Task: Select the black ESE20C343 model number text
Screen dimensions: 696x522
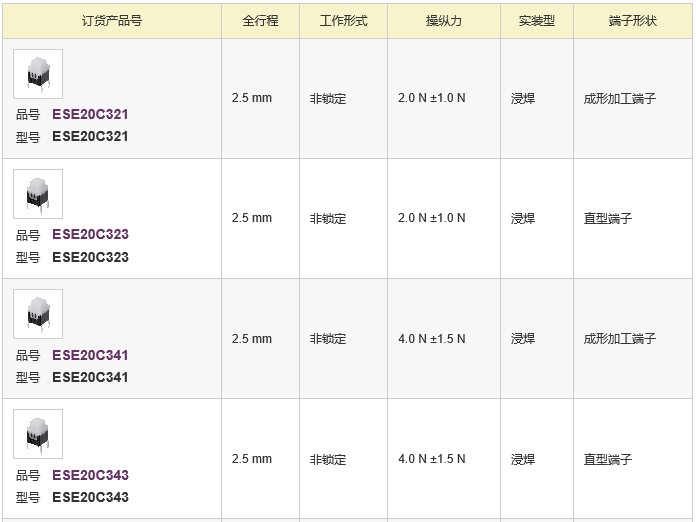Action: (90, 497)
